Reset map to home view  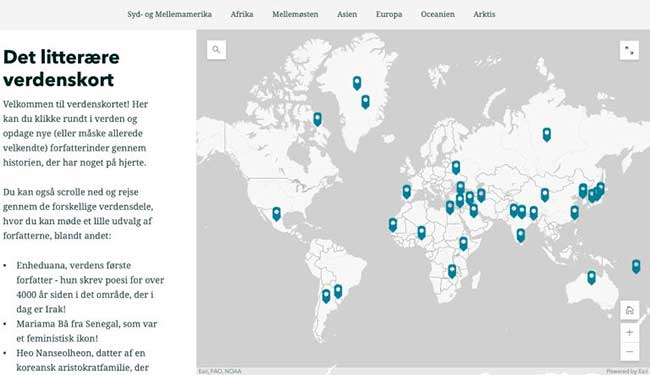tap(629, 310)
